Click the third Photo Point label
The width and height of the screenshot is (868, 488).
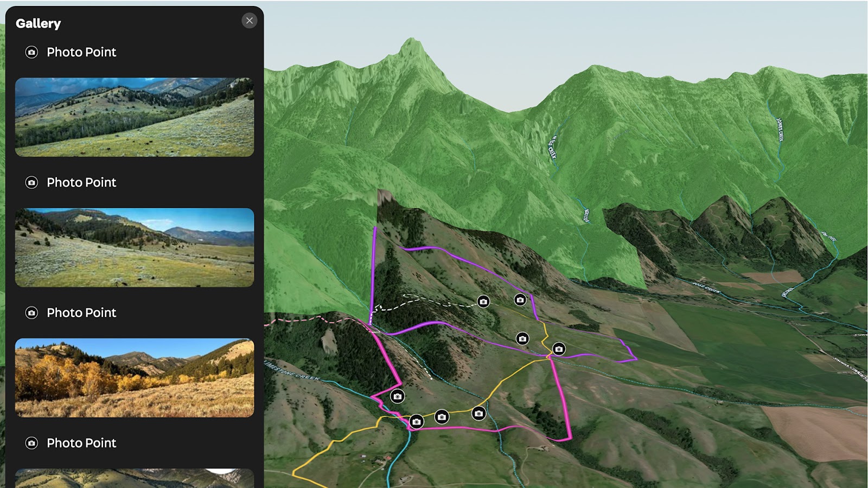tap(81, 313)
